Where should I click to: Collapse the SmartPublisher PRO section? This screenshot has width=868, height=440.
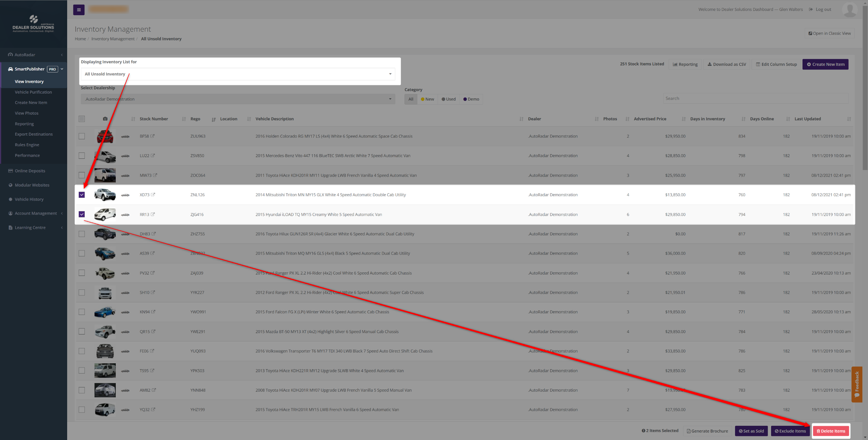[62, 69]
